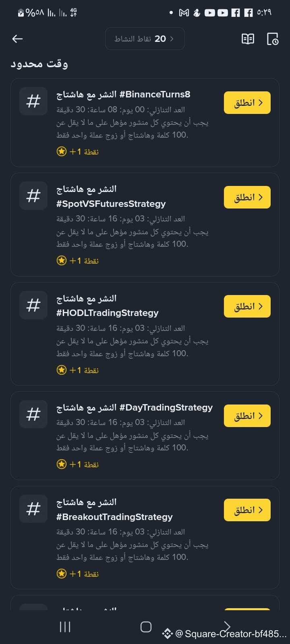Tap the hashtag icon for #DayTradingStrategy
Screen dimensions: 290x644
[33, 414]
